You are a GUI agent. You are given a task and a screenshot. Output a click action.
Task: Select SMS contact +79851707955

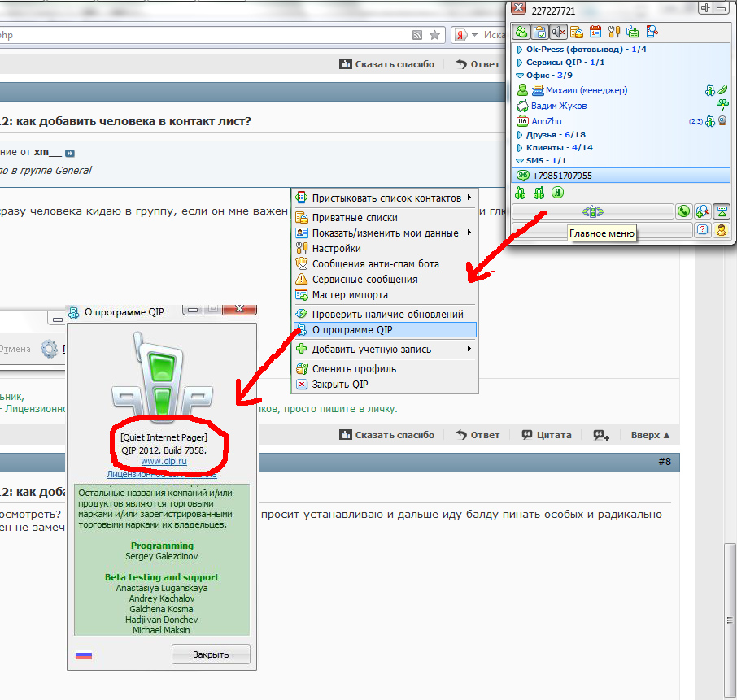[x=621, y=176]
